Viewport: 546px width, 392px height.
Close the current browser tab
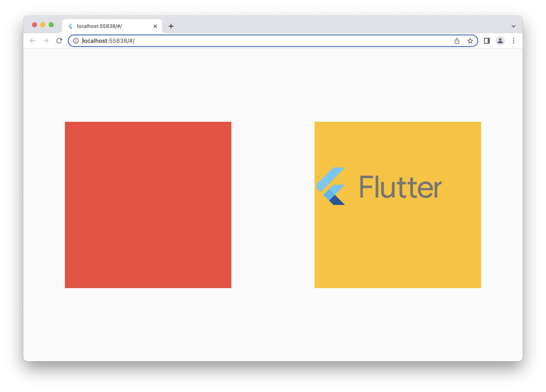tap(155, 26)
